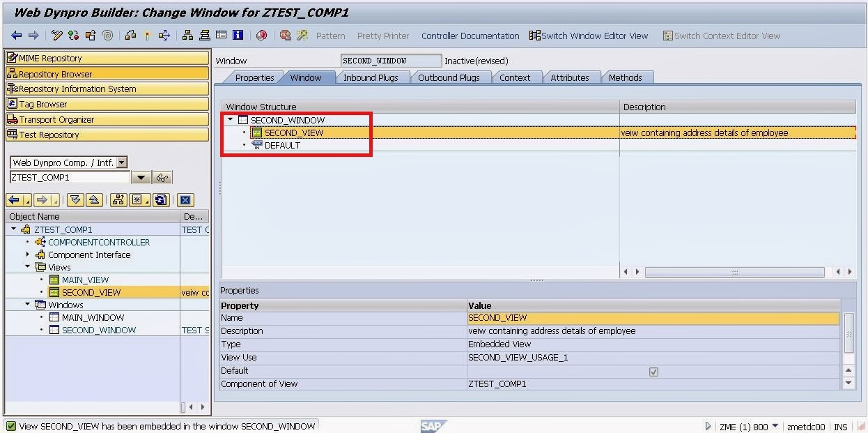Expand all nodes with the double down arrow icon

(x=75, y=200)
